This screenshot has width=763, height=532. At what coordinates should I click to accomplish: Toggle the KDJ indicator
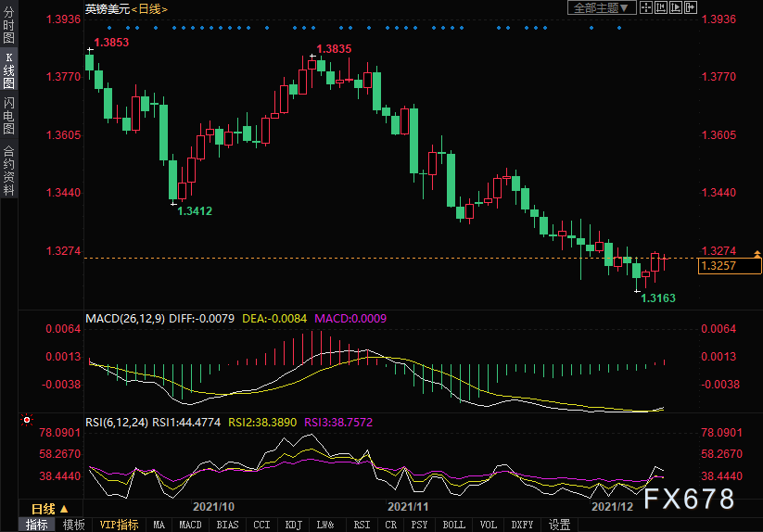(293, 525)
